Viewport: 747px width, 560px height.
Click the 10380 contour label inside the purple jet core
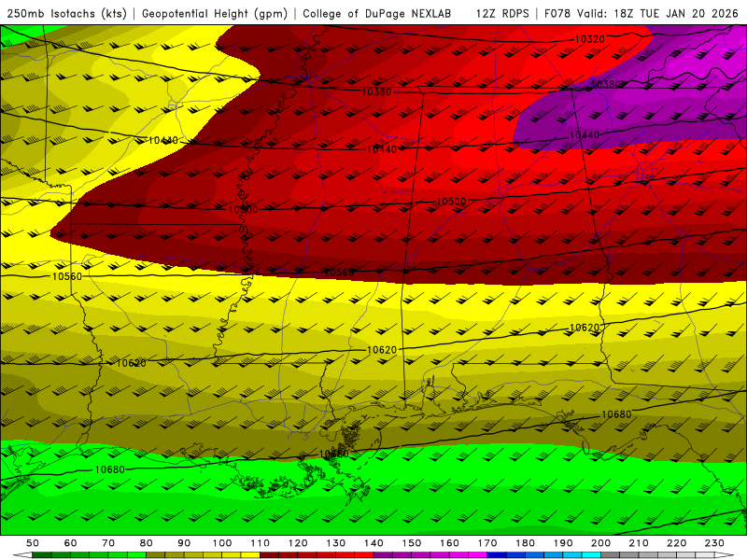(x=605, y=84)
